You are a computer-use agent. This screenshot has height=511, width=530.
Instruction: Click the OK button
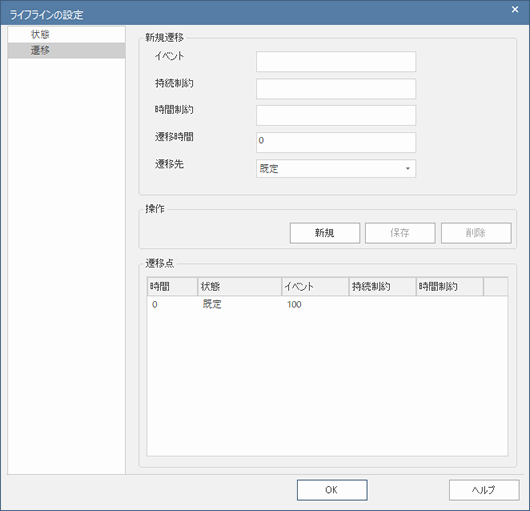coord(332,490)
